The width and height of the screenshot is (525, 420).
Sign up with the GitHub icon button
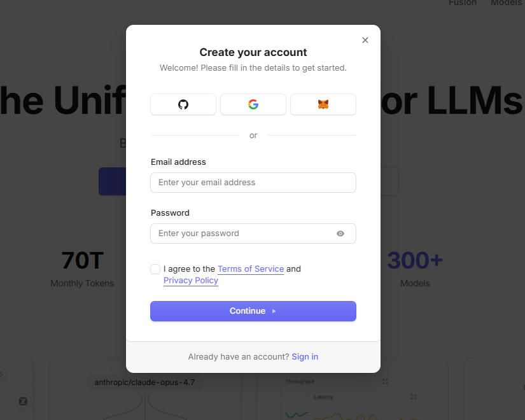(x=183, y=104)
